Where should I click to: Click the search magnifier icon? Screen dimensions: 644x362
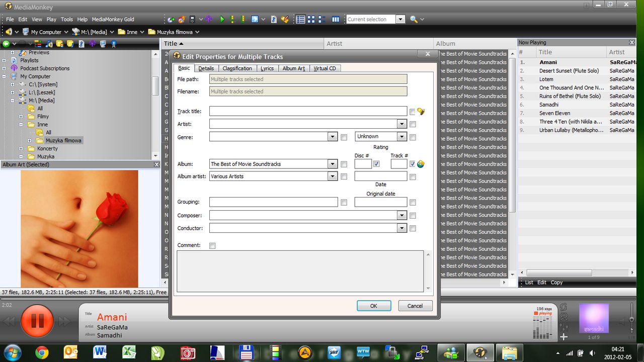414,19
